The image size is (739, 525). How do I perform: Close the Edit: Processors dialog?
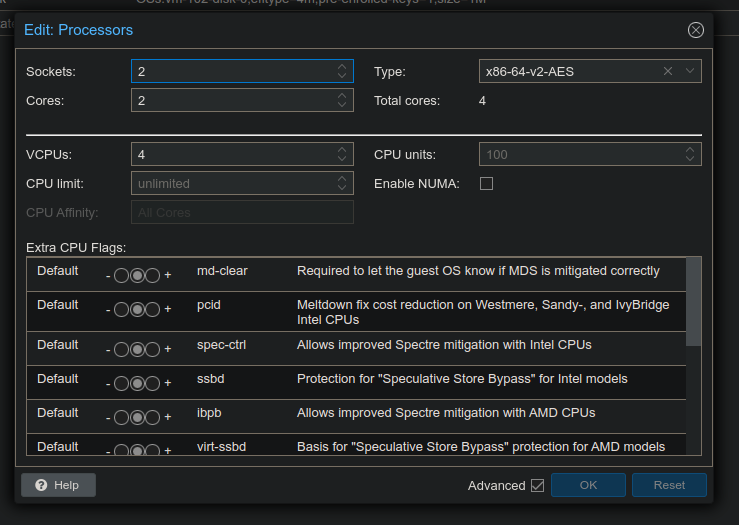click(x=696, y=30)
